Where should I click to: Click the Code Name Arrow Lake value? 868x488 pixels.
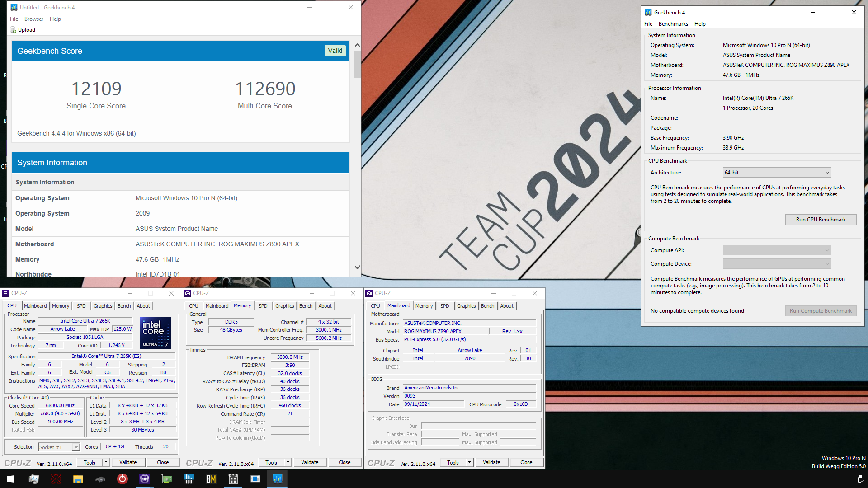pos(62,329)
